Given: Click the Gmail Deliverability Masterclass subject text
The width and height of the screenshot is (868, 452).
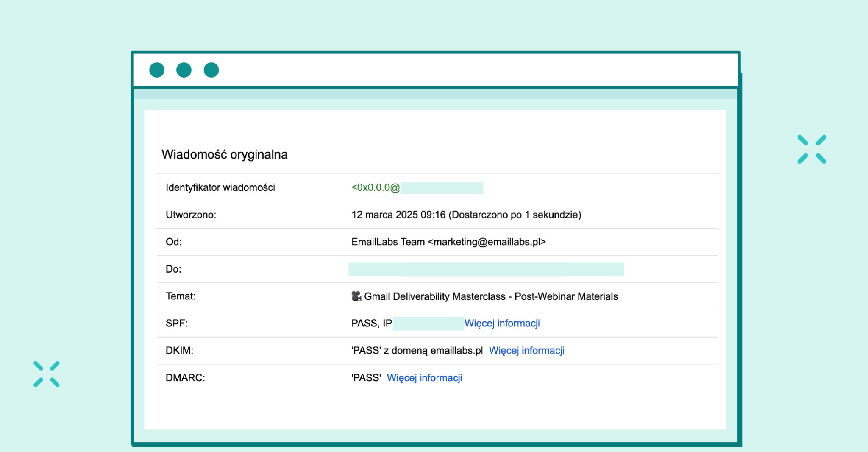Looking at the screenshot, I should [x=491, y=296].
